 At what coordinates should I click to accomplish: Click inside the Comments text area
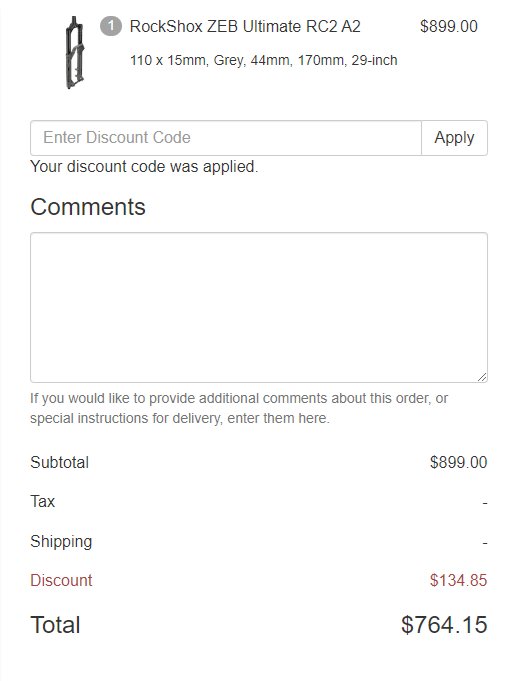[259, 307]
